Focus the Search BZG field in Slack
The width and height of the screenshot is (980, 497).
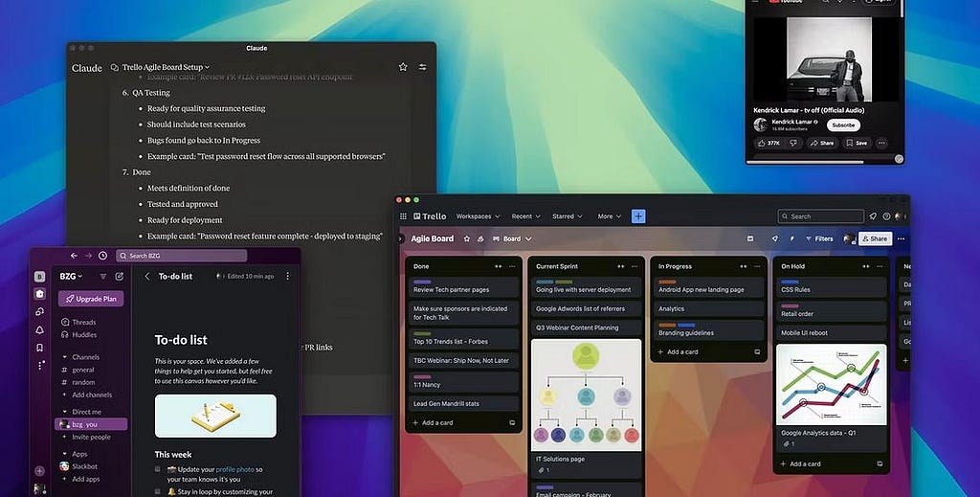[181, 256]
